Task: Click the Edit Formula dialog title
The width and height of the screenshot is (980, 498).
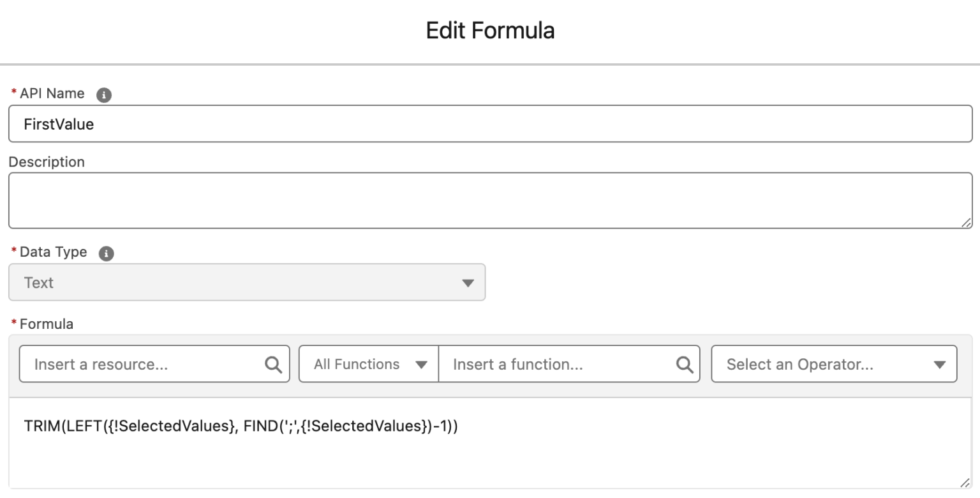Action: coord(490,30)
